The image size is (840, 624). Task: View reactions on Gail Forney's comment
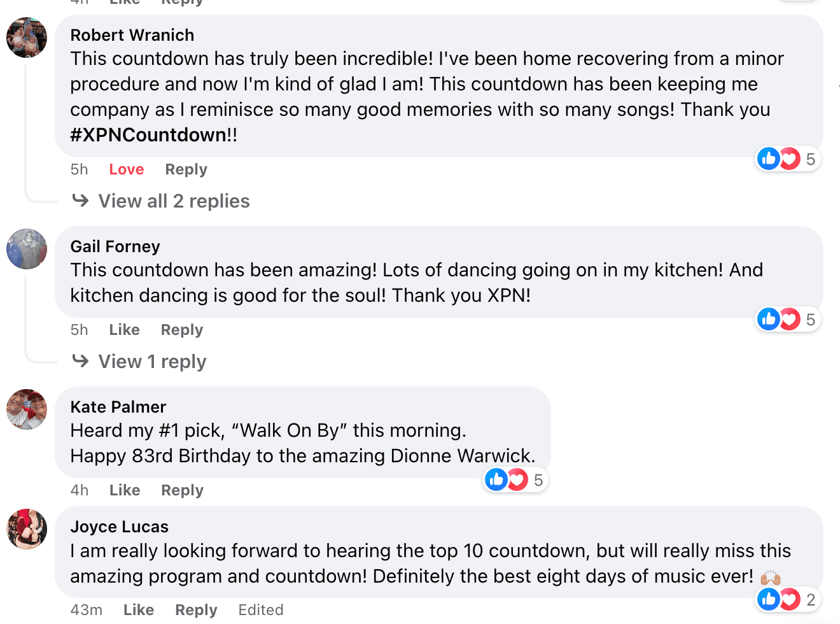[788, 319]
